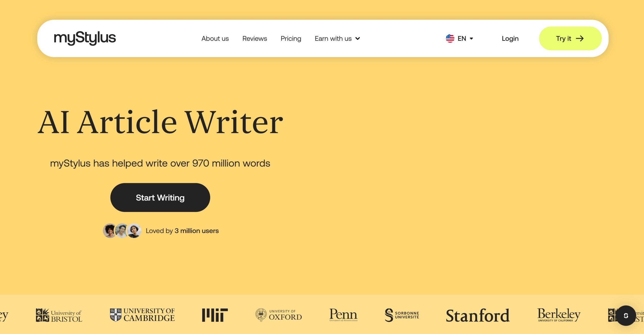Click the Start Writing button
The image size is (644, 334).
coord(160,197)
